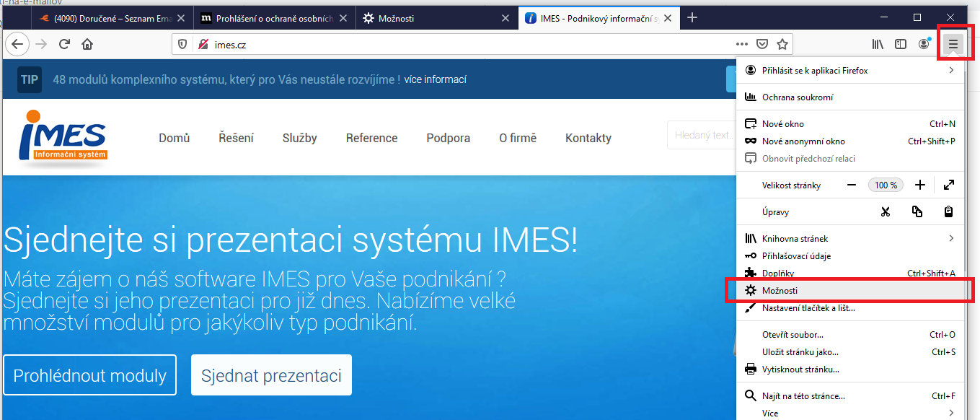Select Najít na této stránce
Screen dimensions: 980x420
[850, 396]
